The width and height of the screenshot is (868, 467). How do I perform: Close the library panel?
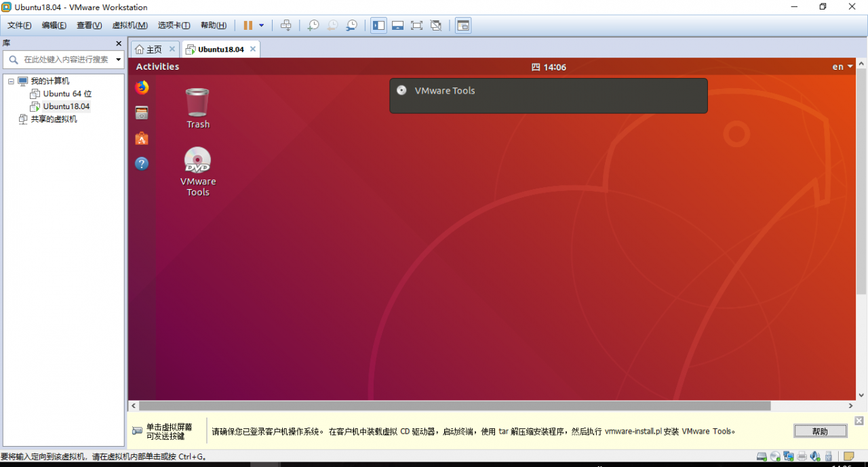(119, 43)
